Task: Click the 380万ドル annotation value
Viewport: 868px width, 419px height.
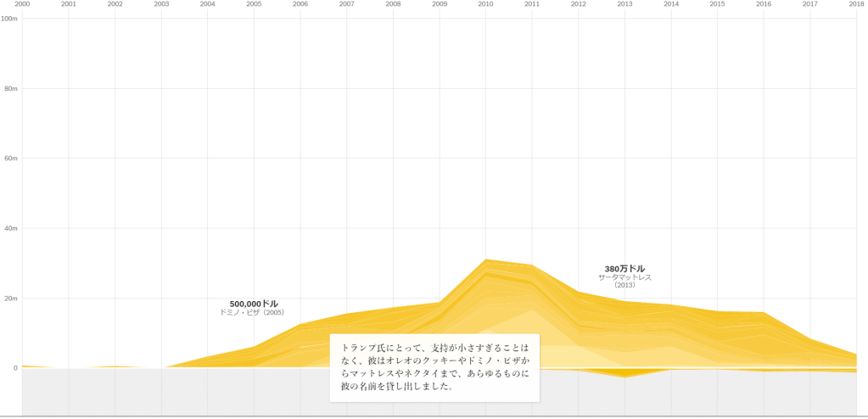Action: (x=624, y=269)
